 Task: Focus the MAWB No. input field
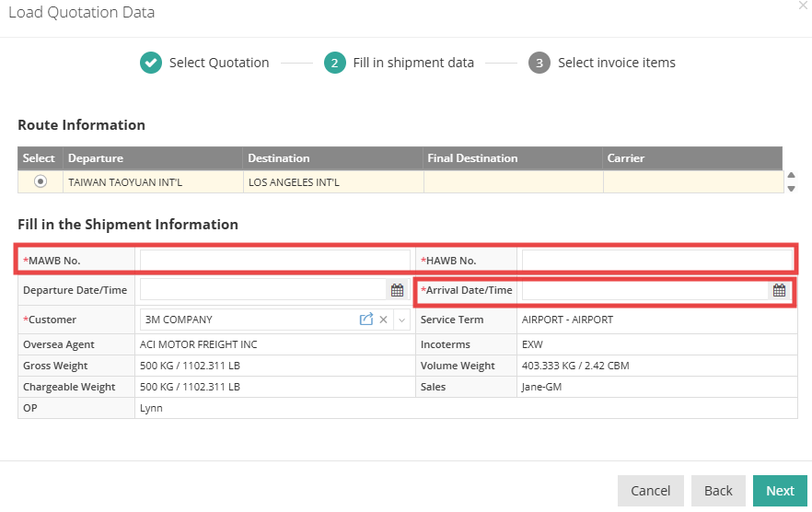click(274, 261)
